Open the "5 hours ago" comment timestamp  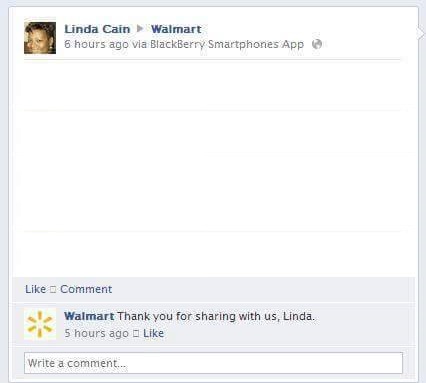96,333
